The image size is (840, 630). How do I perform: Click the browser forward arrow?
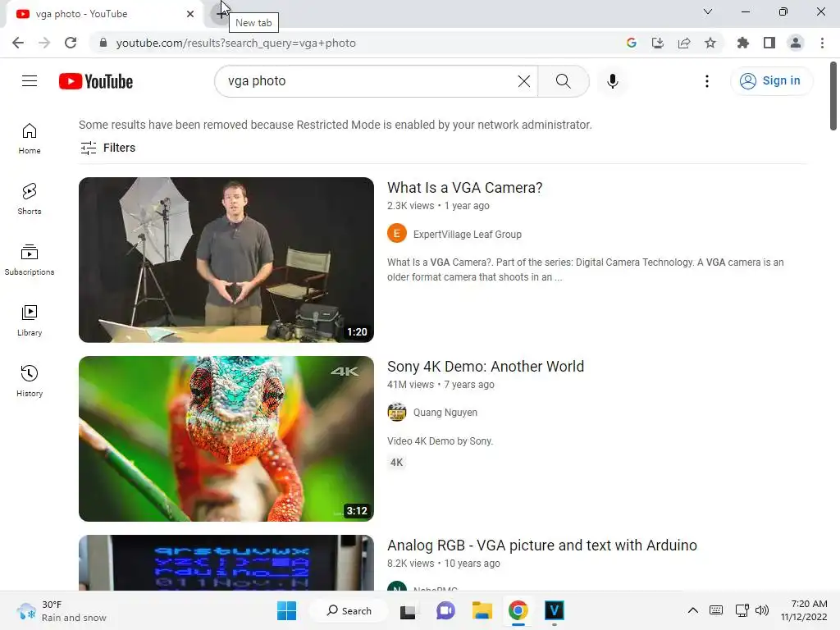tap(44, 43)
